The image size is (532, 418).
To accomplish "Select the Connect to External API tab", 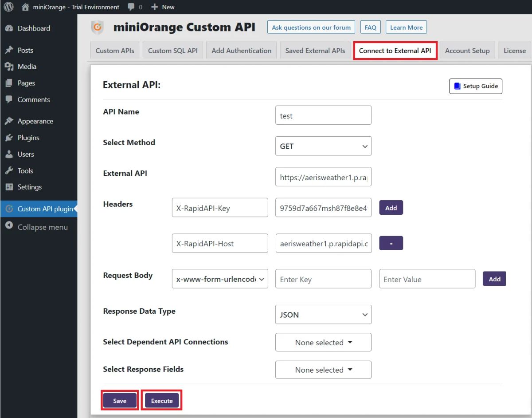I will pyautogui.click(x=395, y=51).
